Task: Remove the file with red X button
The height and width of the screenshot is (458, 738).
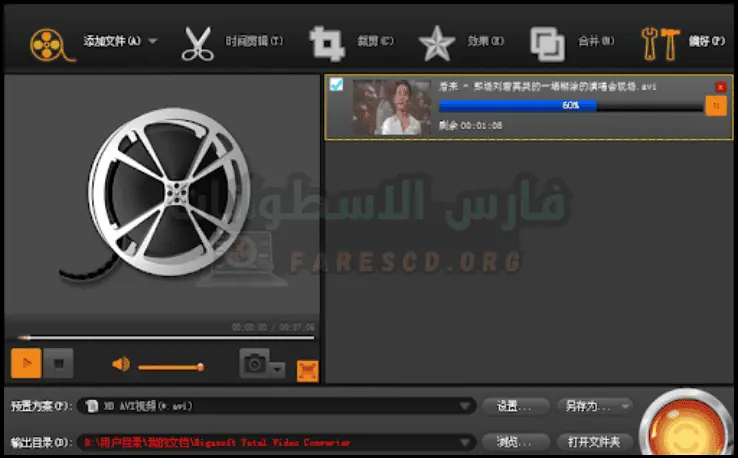Action: point(721,87)
